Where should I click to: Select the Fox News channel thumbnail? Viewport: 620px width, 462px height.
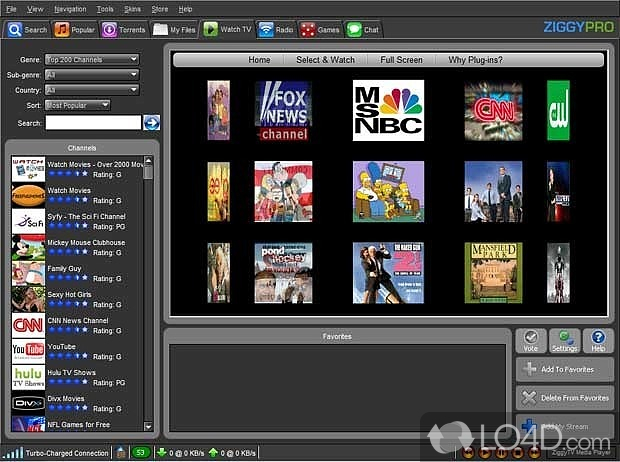[x=283, y=111]
